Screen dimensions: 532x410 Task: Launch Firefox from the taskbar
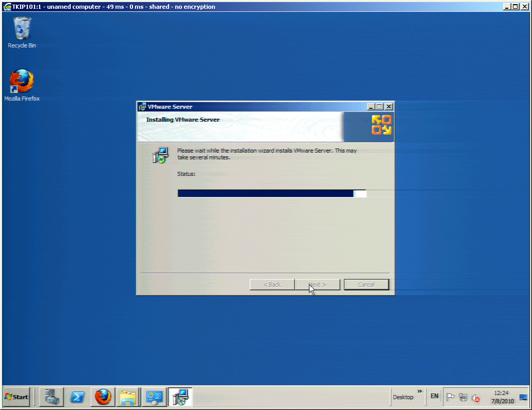click(x=103, y=397)
